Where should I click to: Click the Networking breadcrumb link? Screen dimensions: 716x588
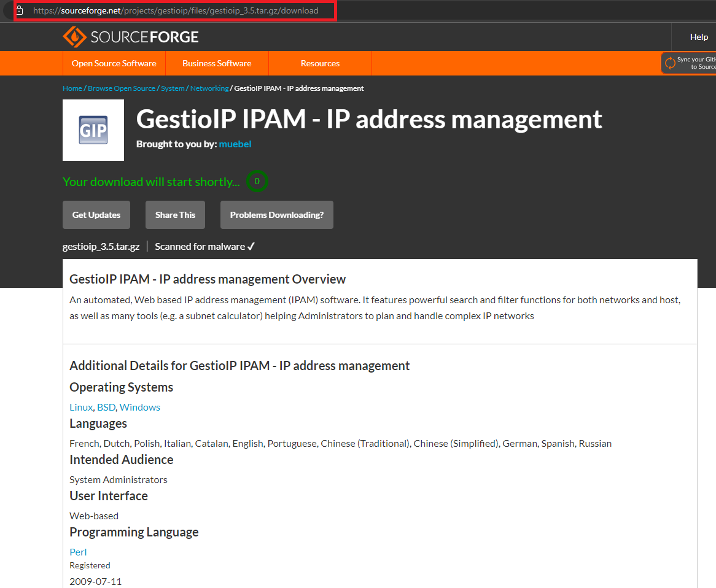209,88
